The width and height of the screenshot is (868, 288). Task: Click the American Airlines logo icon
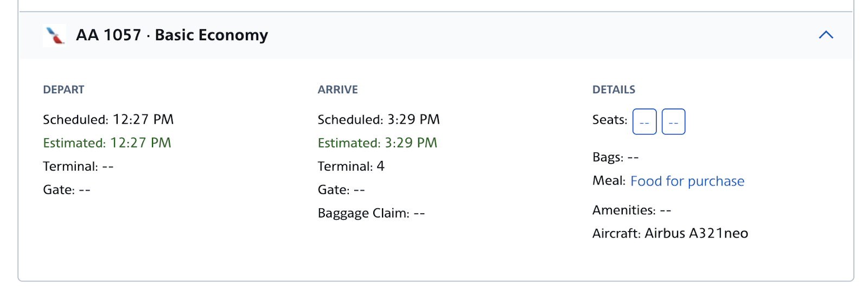point(54,35)
